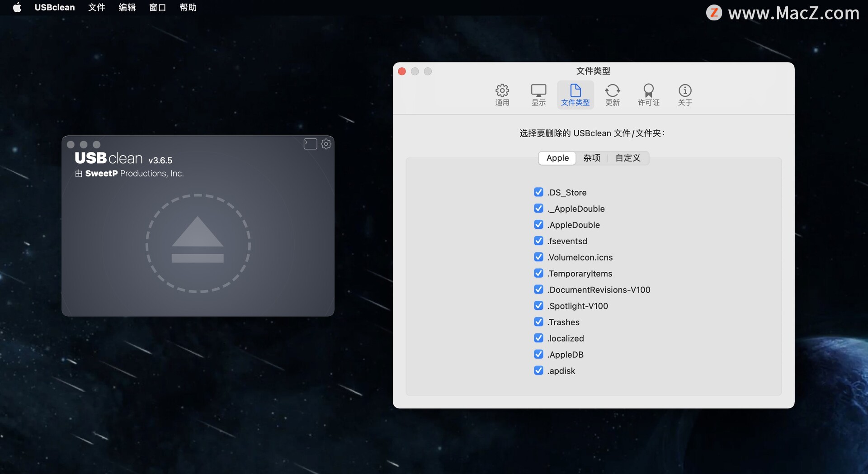Select the Apple tab
Viewport: 868px width, 474px height.
[x=557, y=158]
